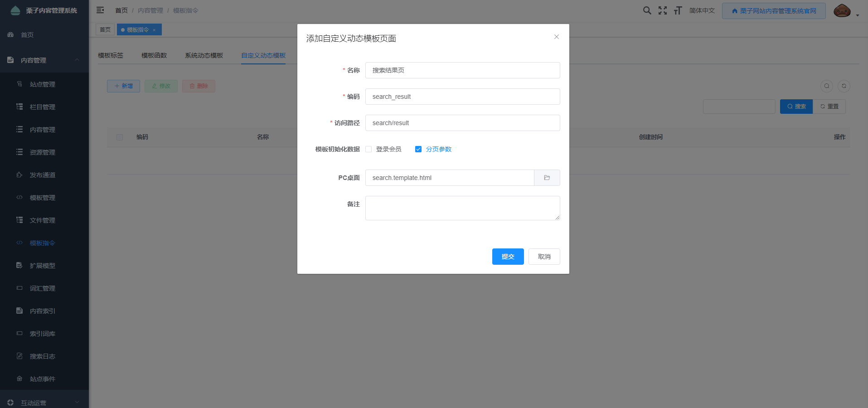Click the search magnifier icon in top bar

pos(647,10)
